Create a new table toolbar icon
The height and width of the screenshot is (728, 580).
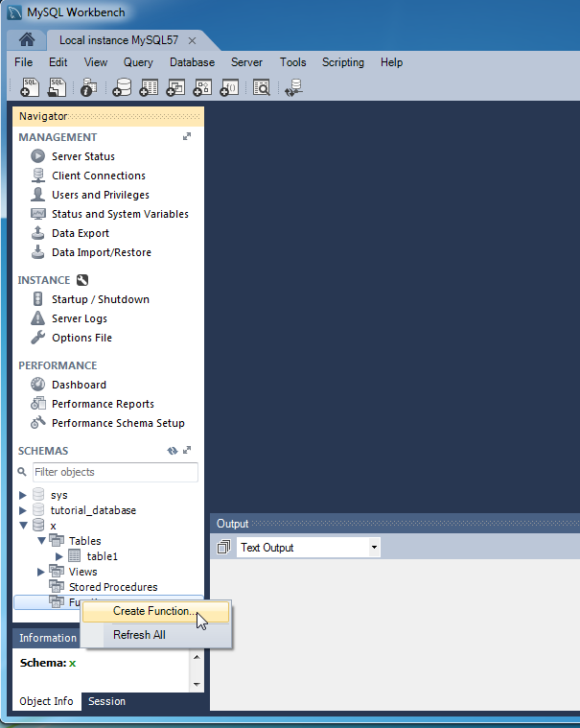[x=149, y=87]
